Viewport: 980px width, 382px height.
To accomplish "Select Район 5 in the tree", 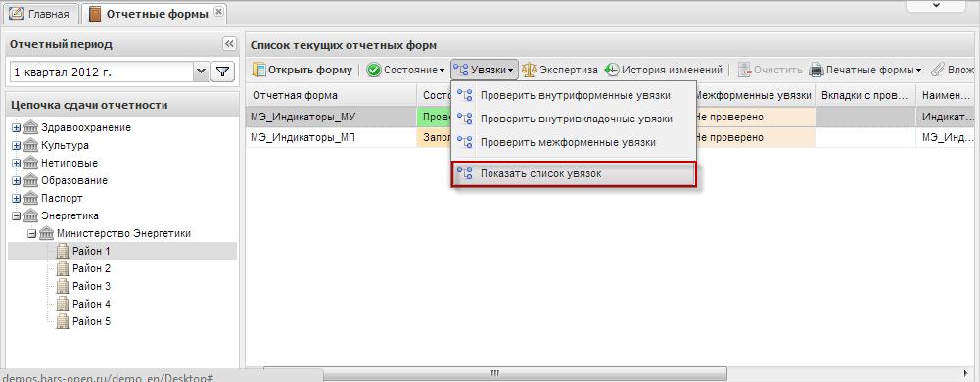I will click(x=91, y=321).
